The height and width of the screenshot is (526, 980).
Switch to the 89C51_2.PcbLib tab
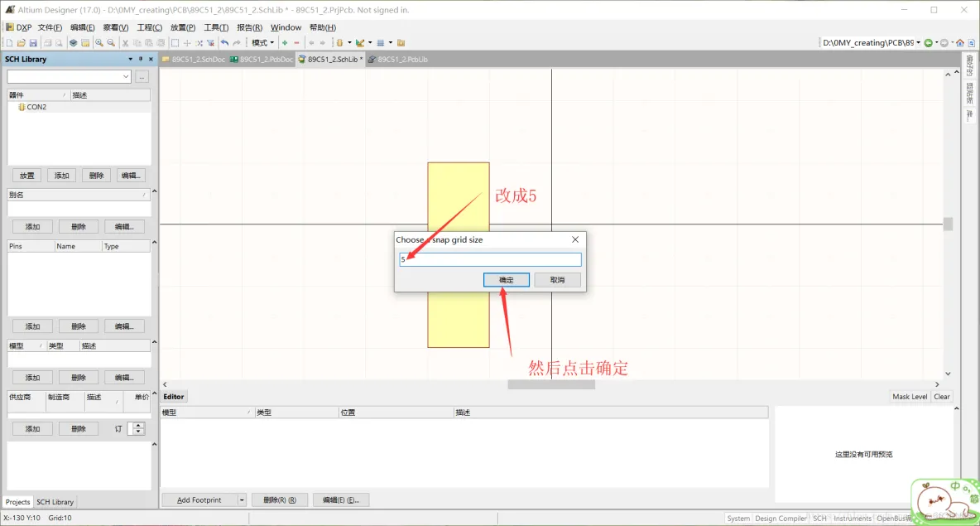pos(398,60)
